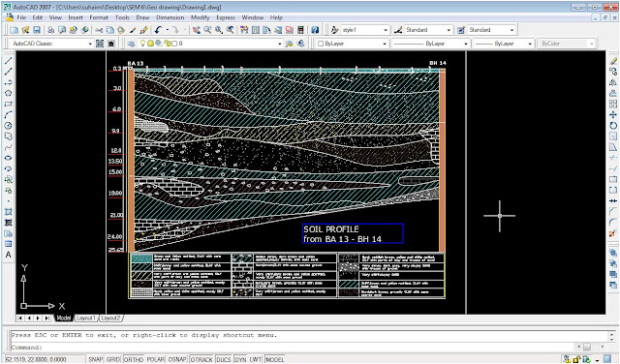This screenshot has height=364, width=620.
Task: Click the Text Style icon beside style1
Action: (335, 30)
